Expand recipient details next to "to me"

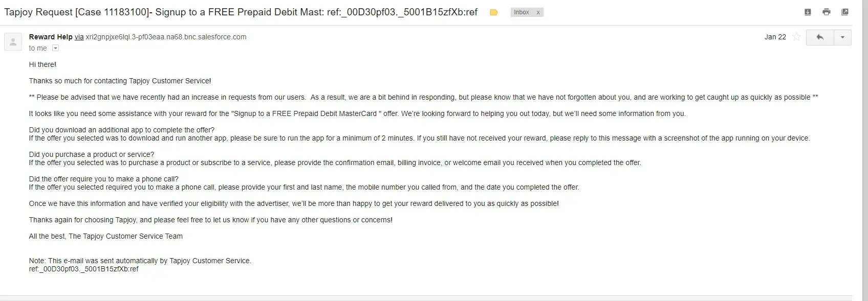tap(56, 48)
